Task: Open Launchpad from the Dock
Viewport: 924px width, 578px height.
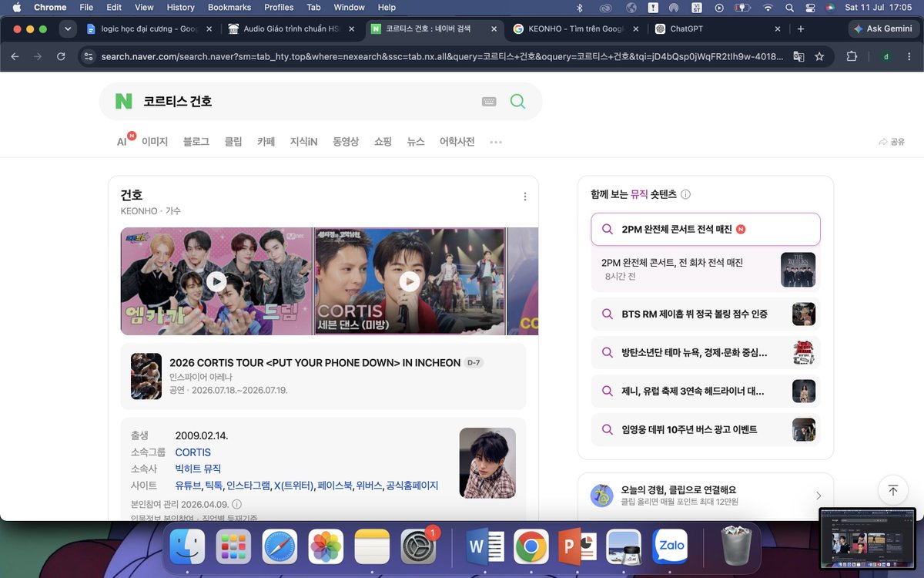Action: 233,546
